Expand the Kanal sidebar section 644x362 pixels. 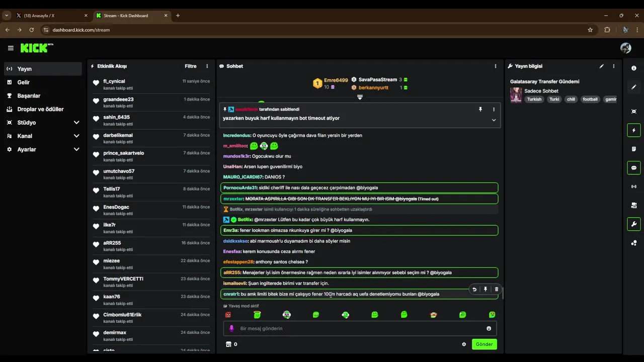point(43,136)
